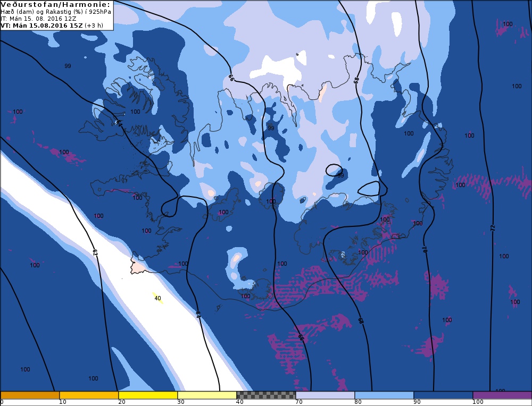Click the '40' value on the yellow map spot
The width and height of the screenshot is (532, 406).
158,298
